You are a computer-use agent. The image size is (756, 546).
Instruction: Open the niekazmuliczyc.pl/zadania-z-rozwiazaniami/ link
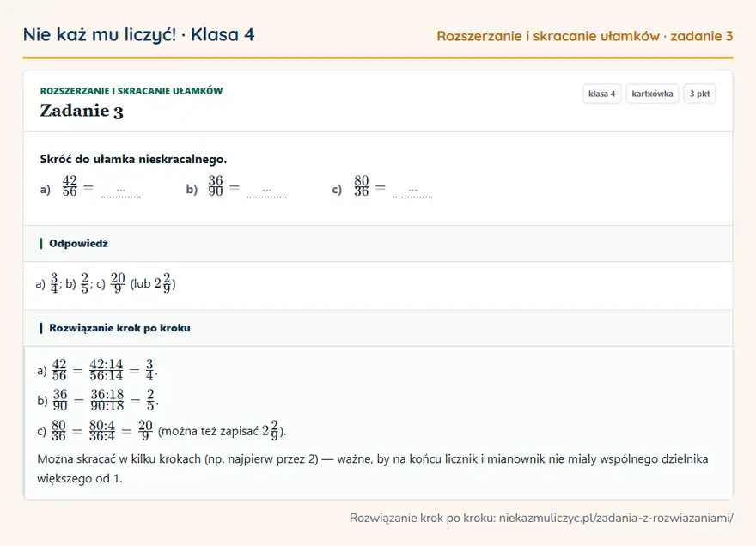click(x=616, y=518)
